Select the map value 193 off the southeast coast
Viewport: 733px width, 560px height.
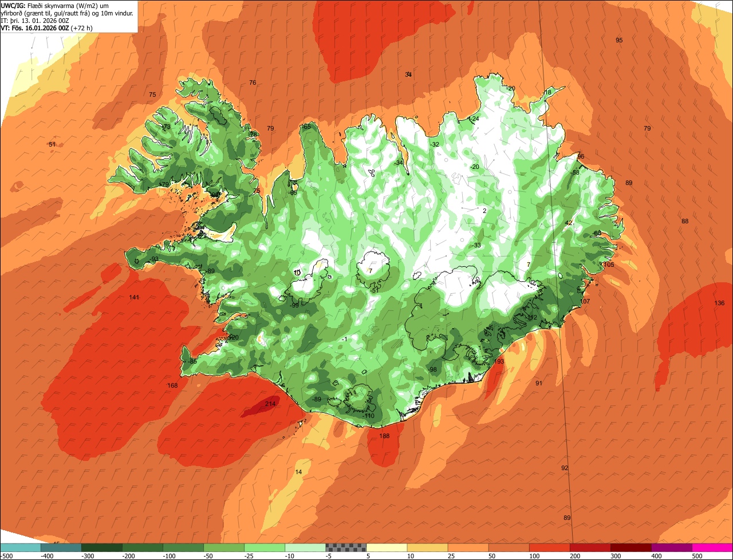coord(499,361)
